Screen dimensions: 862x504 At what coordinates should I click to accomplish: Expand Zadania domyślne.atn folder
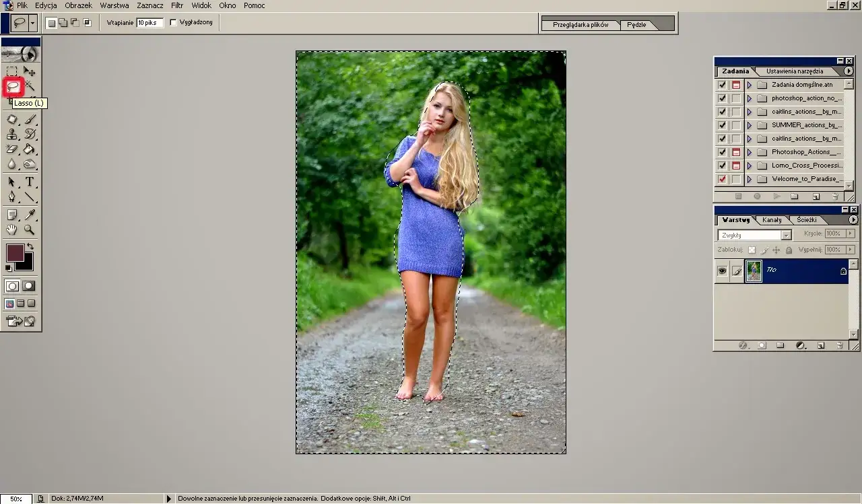pyautogui.click(x=749, y=85)
